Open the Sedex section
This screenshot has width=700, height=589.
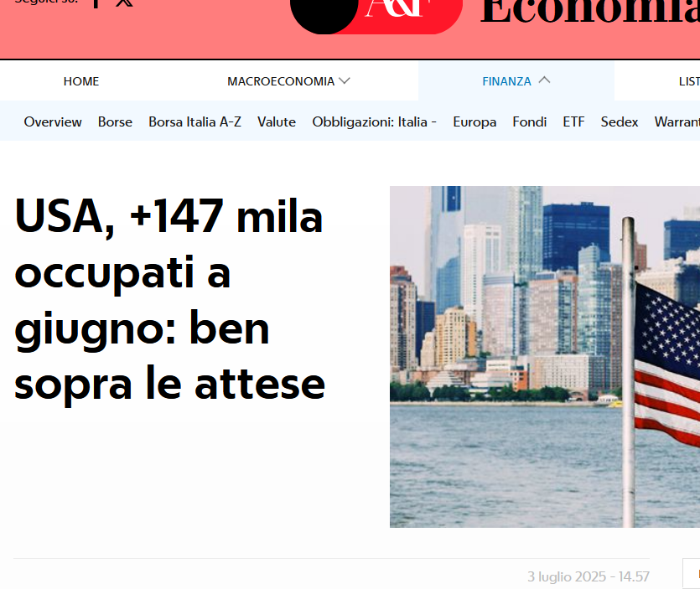[620, 121]
